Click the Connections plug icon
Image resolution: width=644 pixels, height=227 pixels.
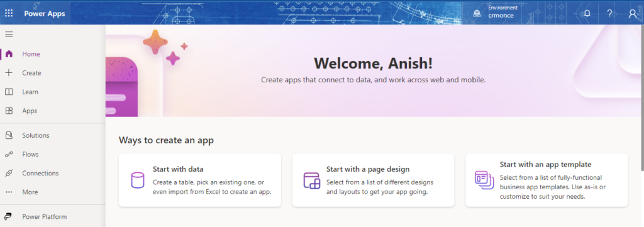(9, 173)
